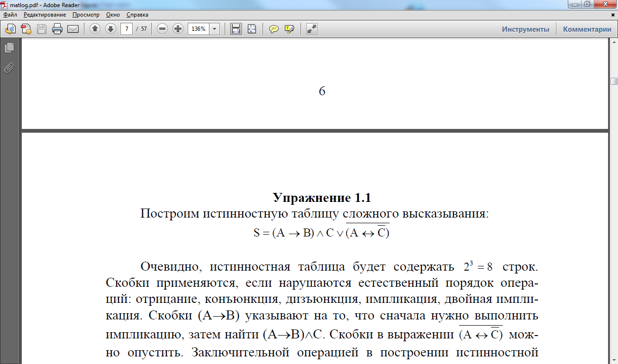Open the Справка menu

[137, 15]
